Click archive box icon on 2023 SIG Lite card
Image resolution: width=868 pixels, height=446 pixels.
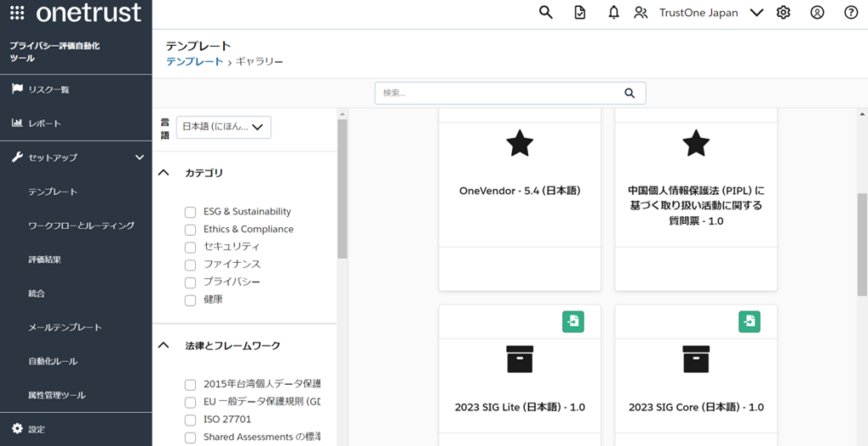click(x=520, y=359)
